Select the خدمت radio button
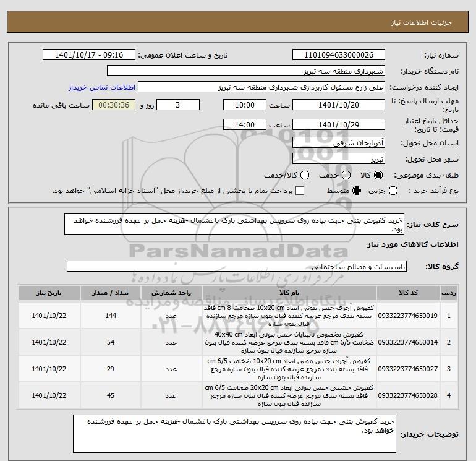This screenshot has height=461, width=476. point(346,175)
